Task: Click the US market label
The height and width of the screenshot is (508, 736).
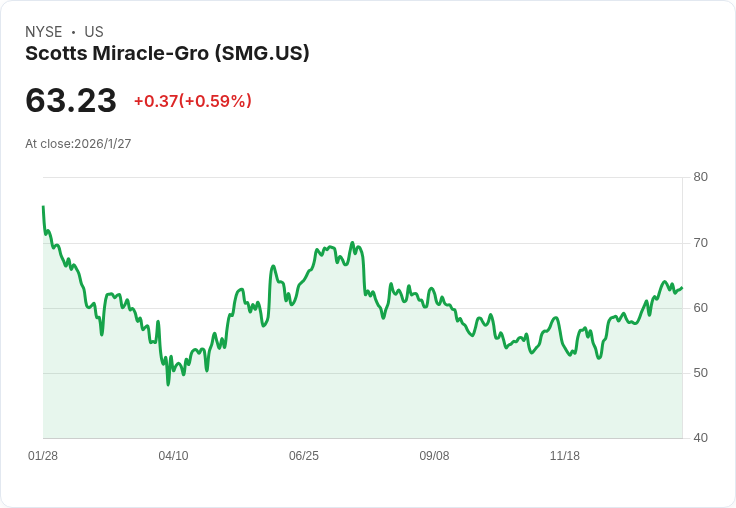Action: [x=94, y=32]
